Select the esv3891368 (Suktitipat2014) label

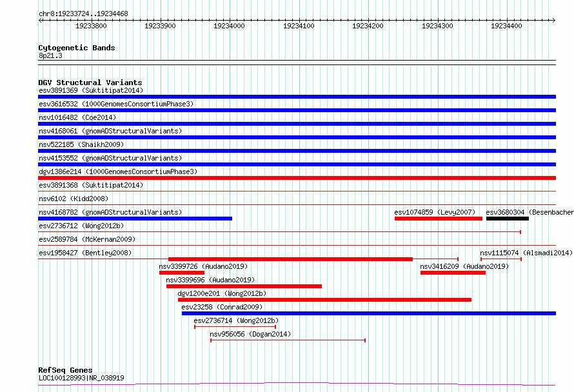click(x=91, y=185)
